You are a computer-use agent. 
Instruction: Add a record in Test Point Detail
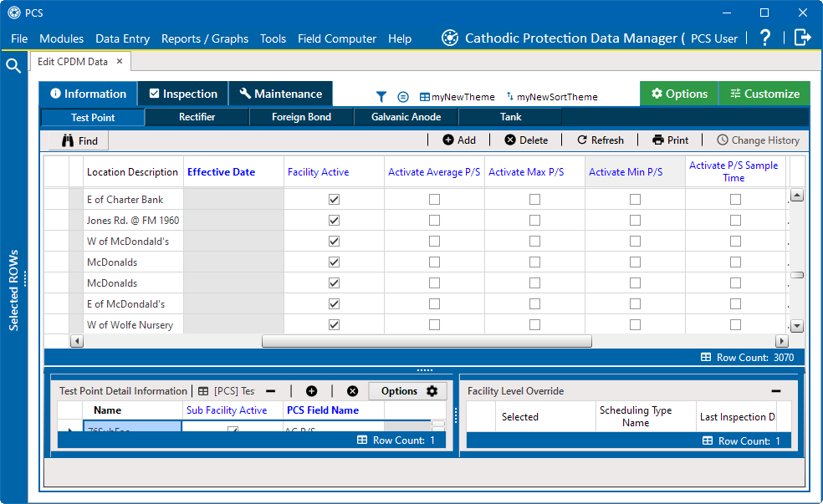point(312,391)
